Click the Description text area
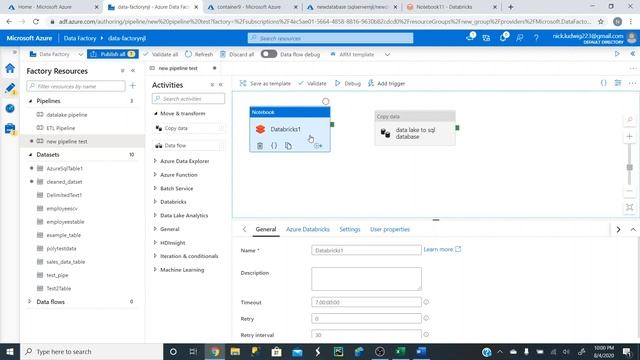 [x=366, y=279]
